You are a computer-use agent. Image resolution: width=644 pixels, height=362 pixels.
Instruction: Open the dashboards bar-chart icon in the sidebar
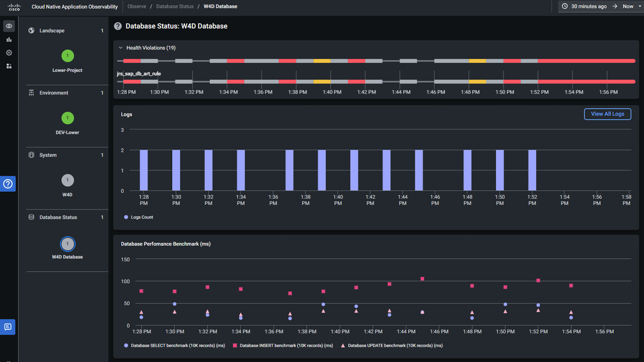coord(8,39)
